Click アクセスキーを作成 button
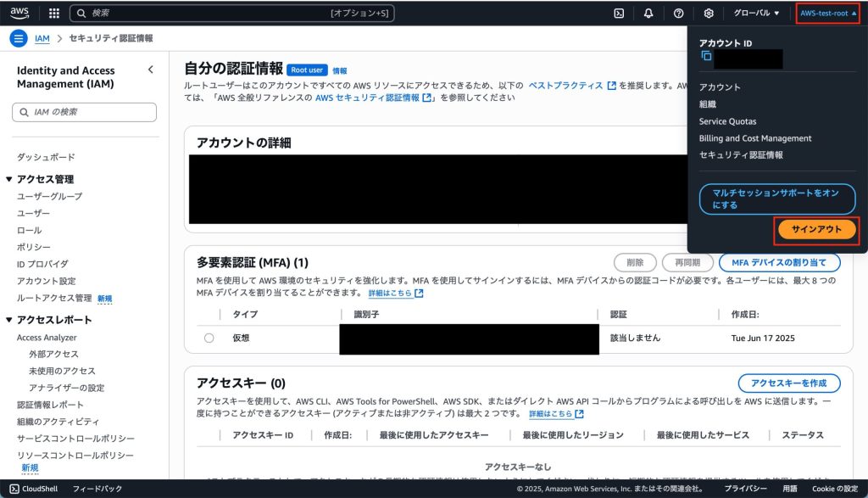The height and width of the screenshot is (498, 868). coord(789,383)
